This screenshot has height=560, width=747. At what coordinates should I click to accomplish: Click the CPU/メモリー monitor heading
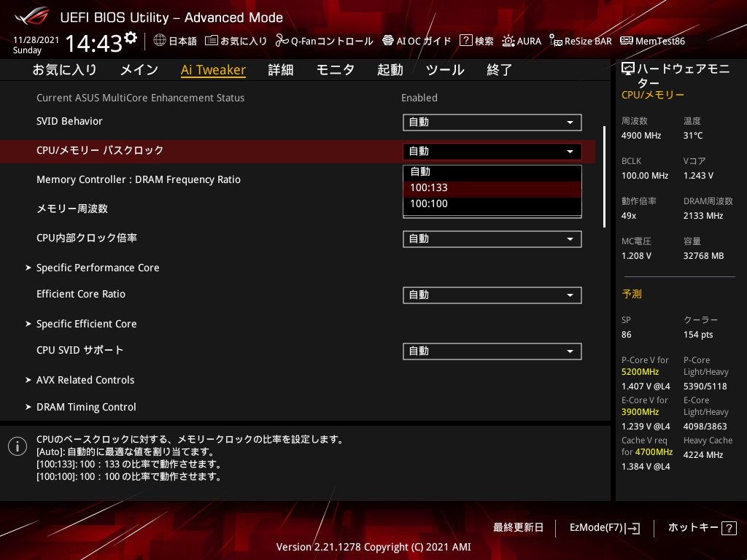653,96
